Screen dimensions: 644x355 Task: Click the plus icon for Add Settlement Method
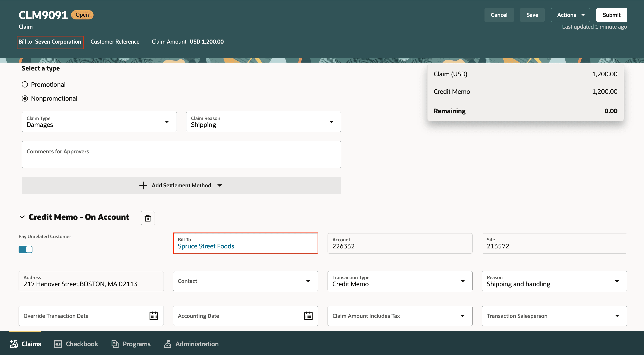click(x=143, y=185)
